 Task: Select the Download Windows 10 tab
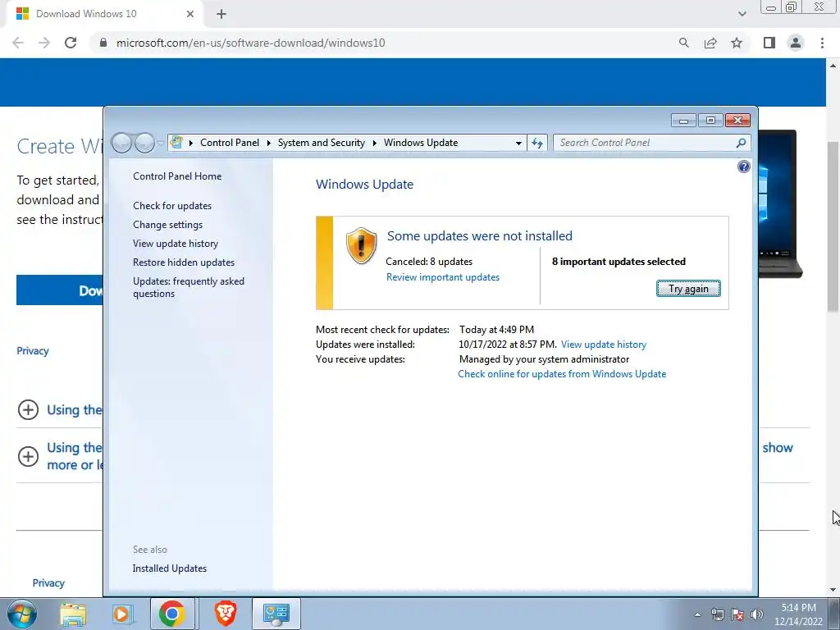(104, 14)
